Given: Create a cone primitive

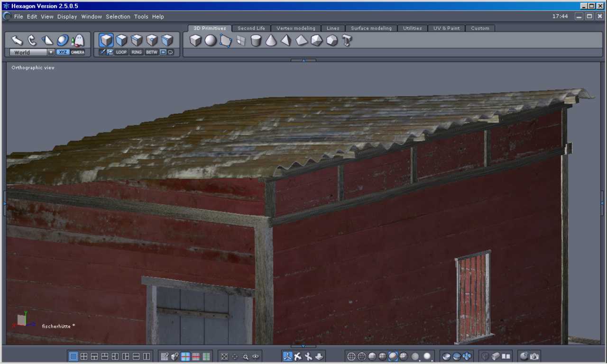Looking at the screenshot, I should [271, 41].
